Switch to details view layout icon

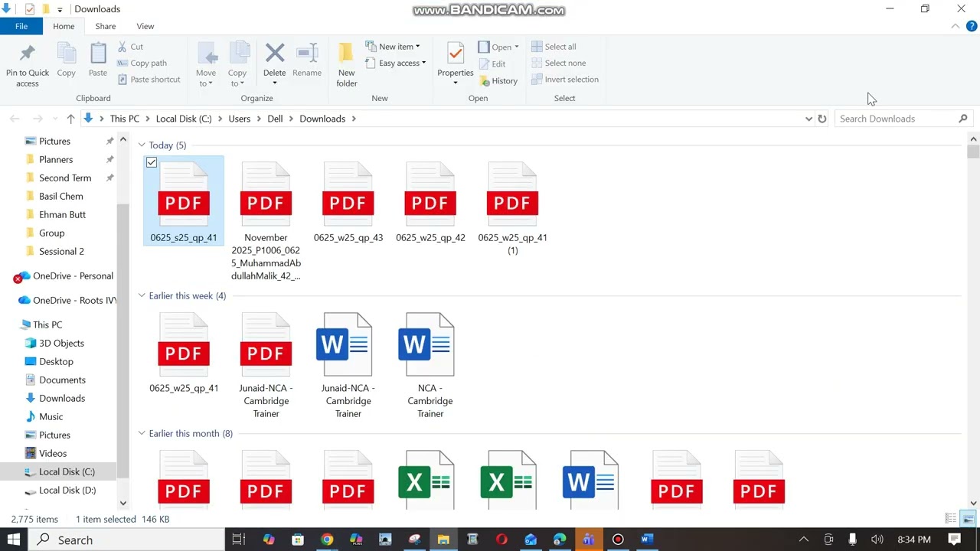(951, 519)
